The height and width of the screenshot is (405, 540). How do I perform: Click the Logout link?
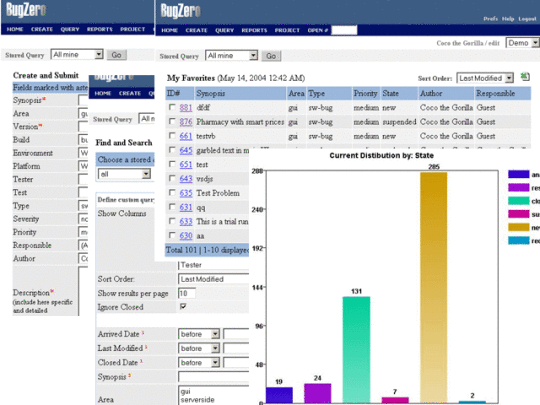(527, 19)
